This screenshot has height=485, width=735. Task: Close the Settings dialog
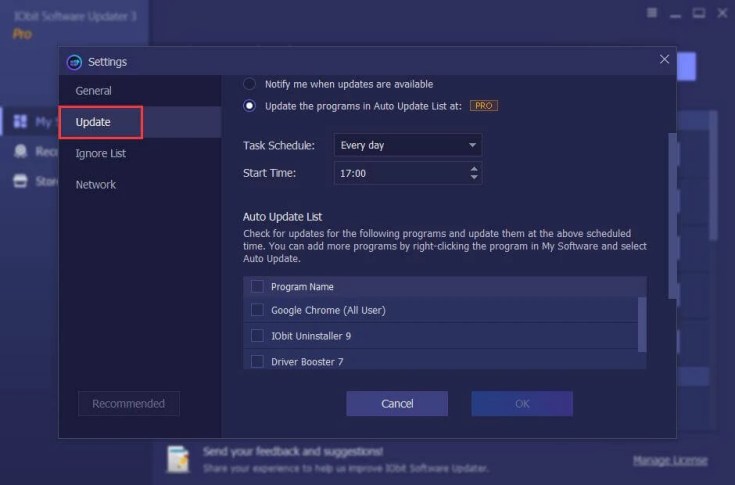(664, 59)
